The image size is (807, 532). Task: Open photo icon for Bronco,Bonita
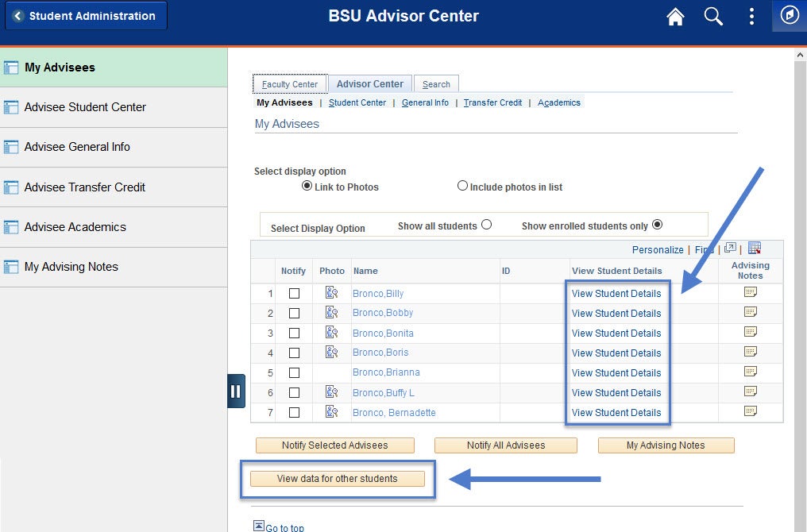coord(331,333)
